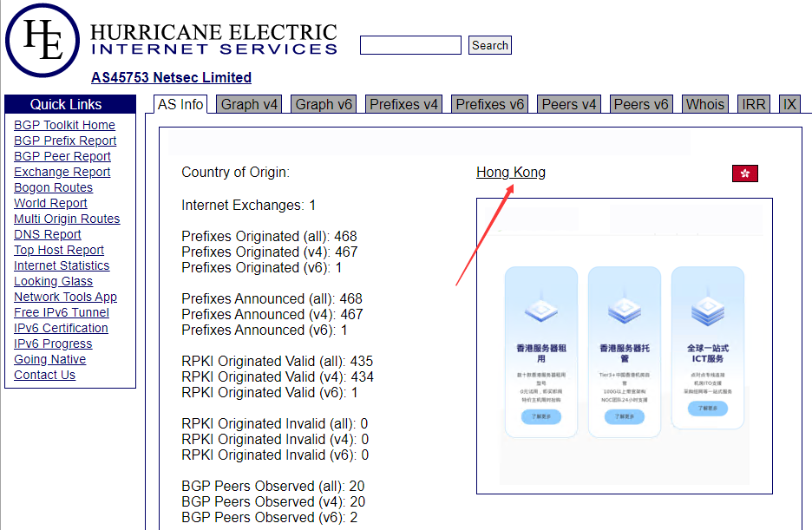Click the Country of Origin label
The height and width of the screenshot is (530, 812).
point(236,172)
